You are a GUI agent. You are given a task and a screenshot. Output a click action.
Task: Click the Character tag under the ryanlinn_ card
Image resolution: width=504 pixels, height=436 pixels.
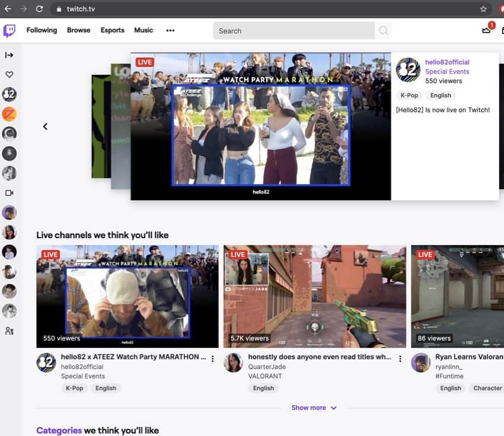pyautogui.click(x=487, y=388)
